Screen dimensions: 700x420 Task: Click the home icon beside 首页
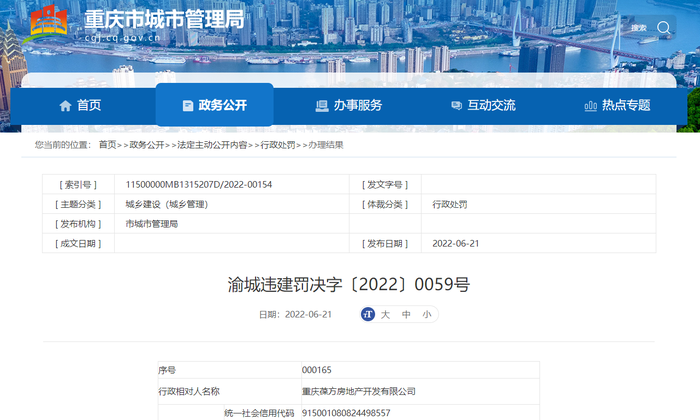(65, 106)
